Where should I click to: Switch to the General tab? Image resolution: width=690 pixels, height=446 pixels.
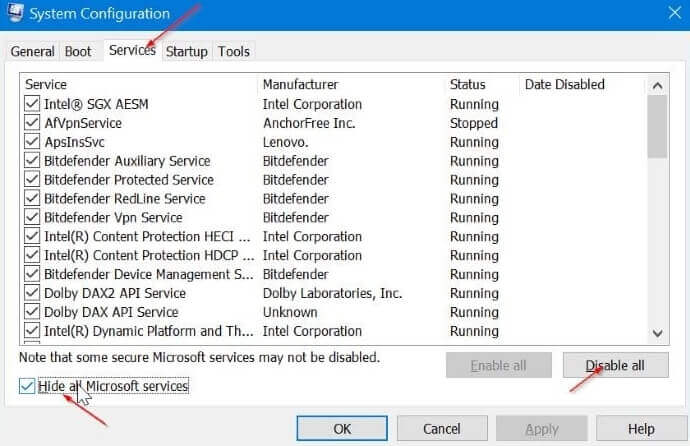[33, 51]
